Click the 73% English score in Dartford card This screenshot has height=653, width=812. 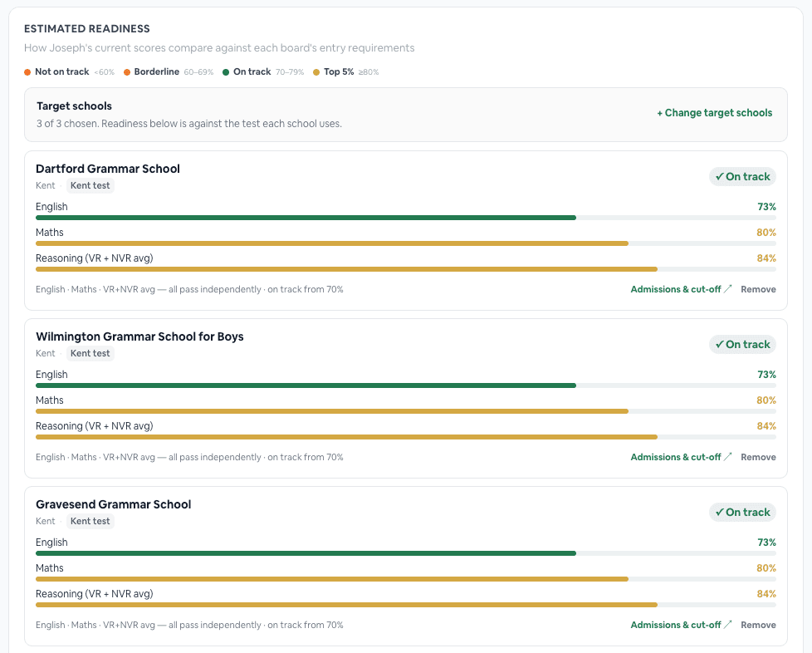click(766, 207)
